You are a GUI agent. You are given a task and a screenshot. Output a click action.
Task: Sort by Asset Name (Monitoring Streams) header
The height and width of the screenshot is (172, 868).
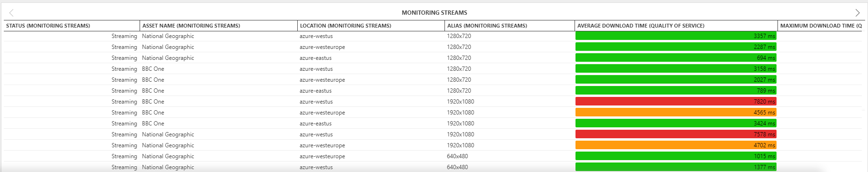coord(219,26)
